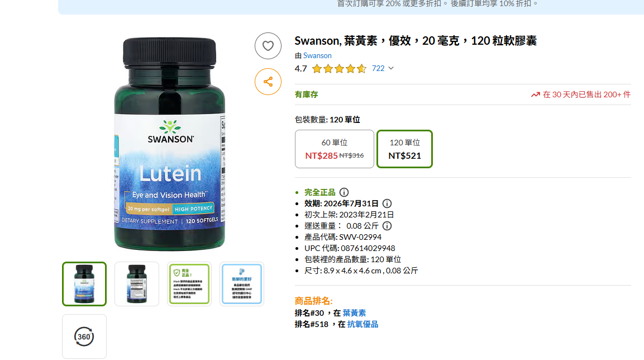Open the 360 degree view
The image size is (644, 360).
[x=84, y=337]
